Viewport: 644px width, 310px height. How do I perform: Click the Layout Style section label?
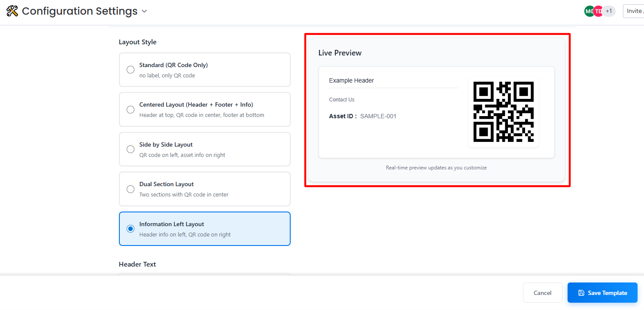click(138, 42)
